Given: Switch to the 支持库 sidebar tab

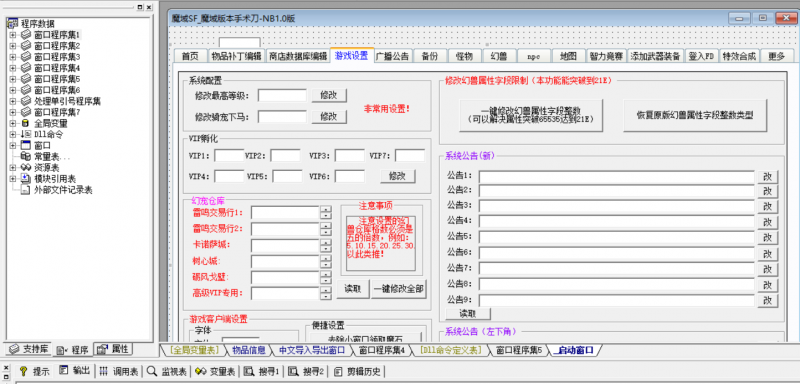Looking at the screenshot, I should tap(29, 349).
